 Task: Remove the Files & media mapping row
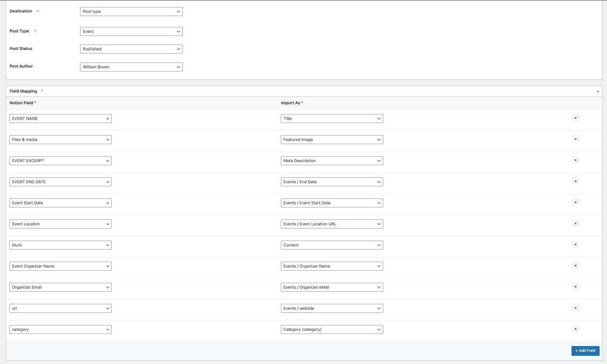click(575, 139)
